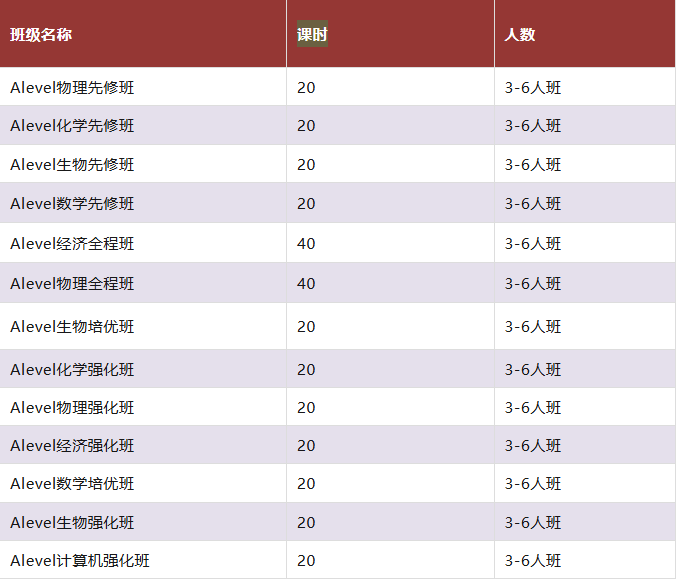Screen dimensions: 676x579
Task: Select the Alevel数学培优班 cell
Action: click(72, 484)
